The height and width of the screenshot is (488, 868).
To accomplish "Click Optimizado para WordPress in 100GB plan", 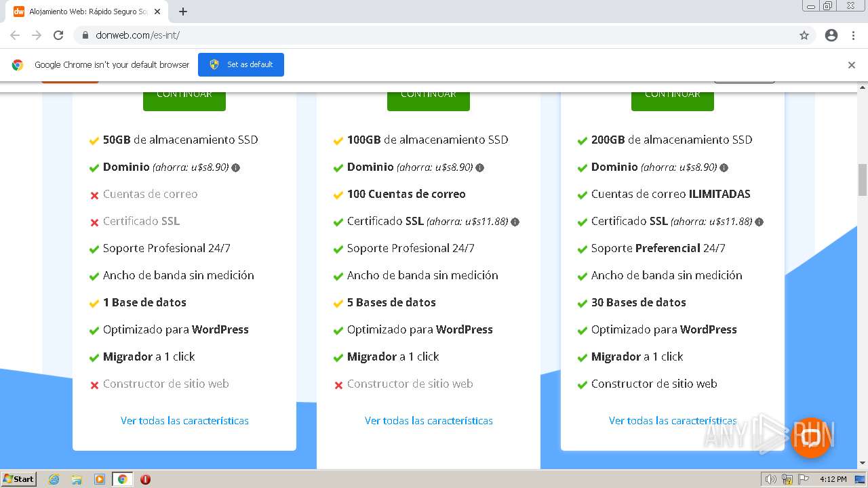I will [x=420, y=329].
